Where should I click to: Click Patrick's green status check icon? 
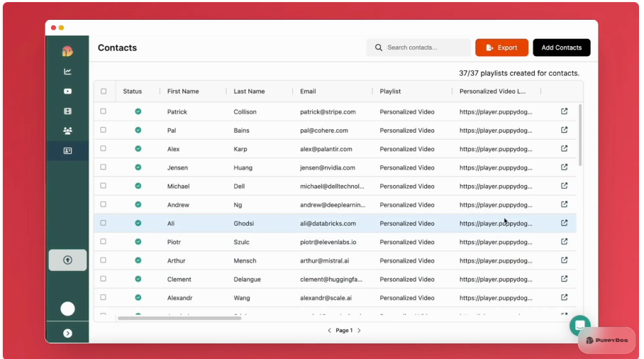(138, 111)
